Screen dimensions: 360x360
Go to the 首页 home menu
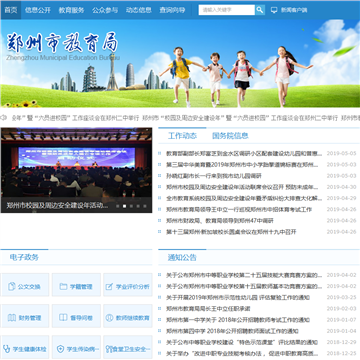coord(11,10)
